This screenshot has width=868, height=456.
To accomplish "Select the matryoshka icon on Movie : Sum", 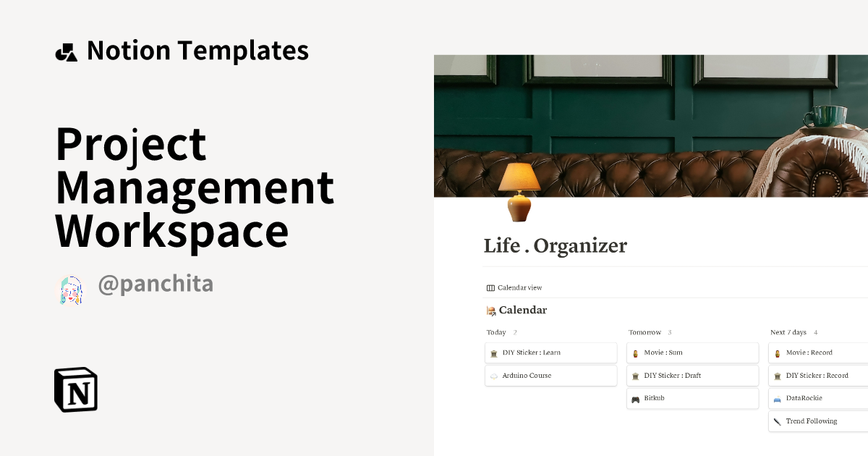I will tap(634, 352).
